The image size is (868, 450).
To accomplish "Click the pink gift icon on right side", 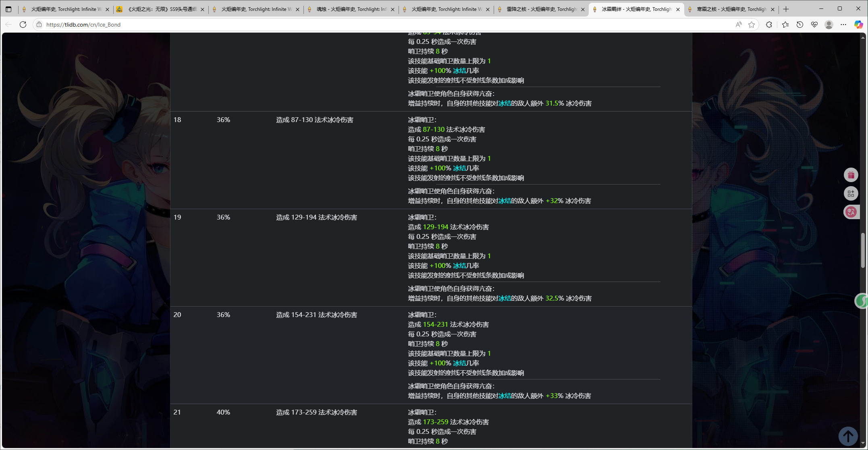I will pos(851,175).
